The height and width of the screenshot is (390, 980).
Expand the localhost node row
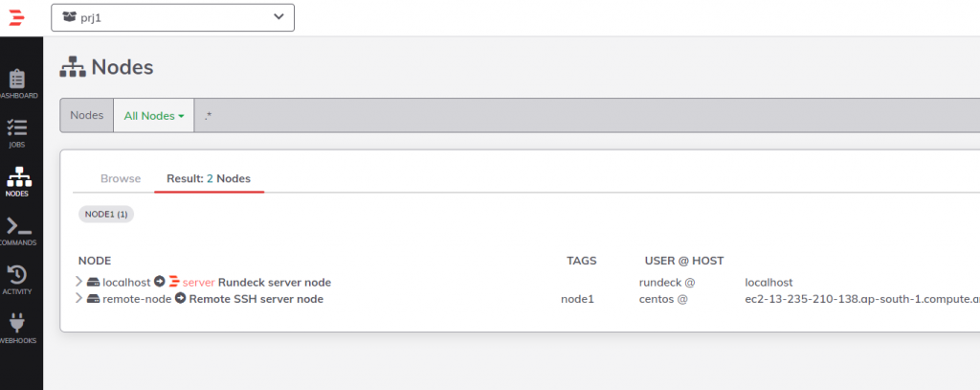coord(79,282)
